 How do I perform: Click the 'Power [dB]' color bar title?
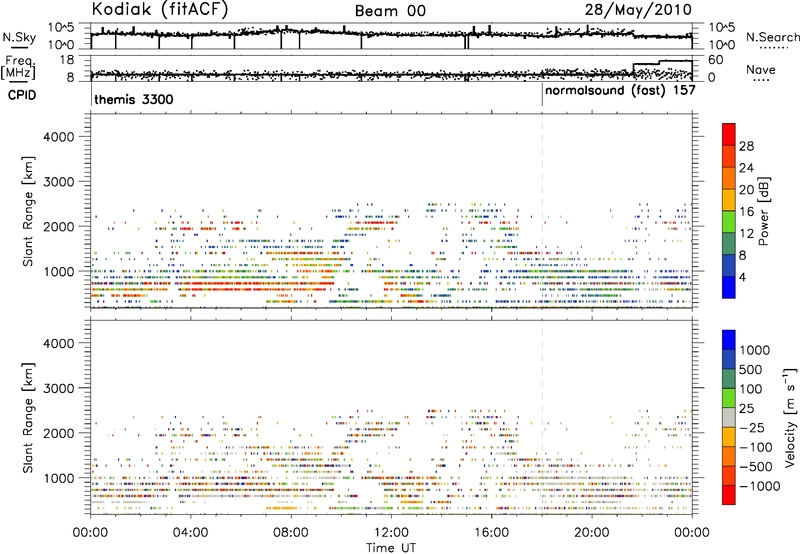coord(764,211)
